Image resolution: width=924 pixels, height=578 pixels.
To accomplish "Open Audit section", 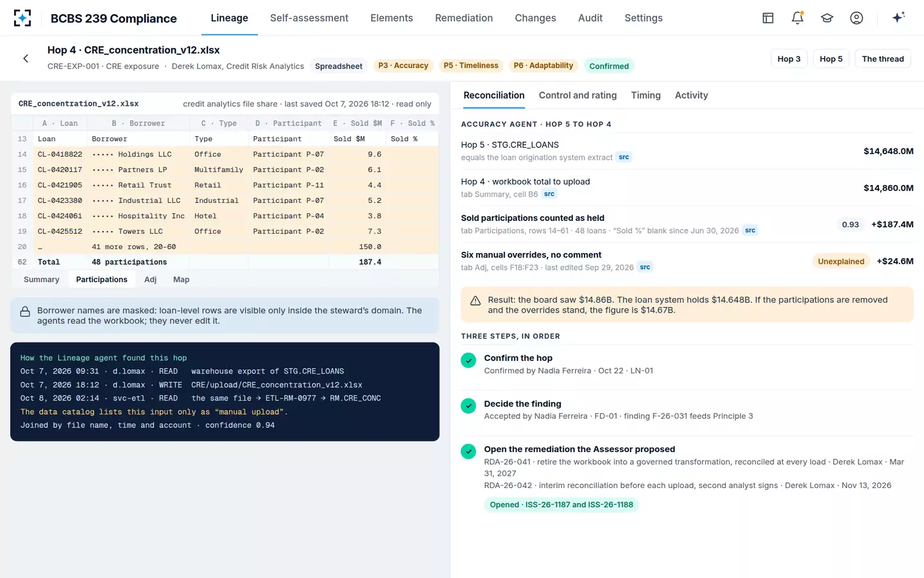I will (x=590, y=18).
